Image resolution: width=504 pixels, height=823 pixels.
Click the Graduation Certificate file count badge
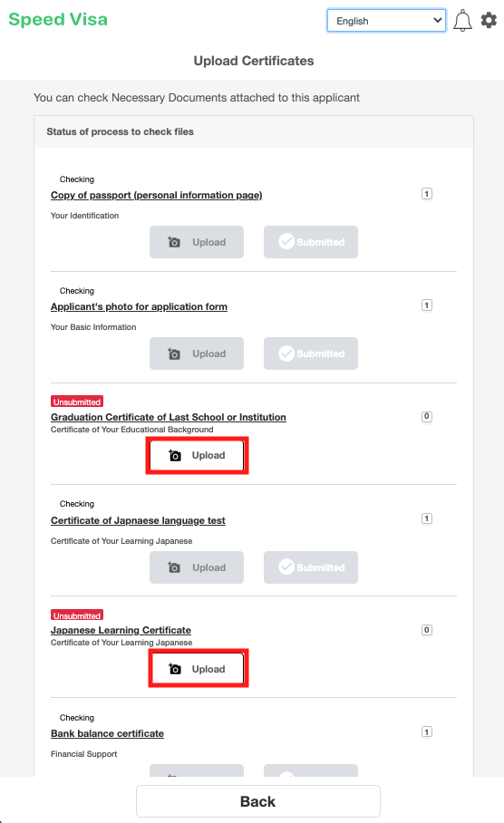(x=427, y=417)
